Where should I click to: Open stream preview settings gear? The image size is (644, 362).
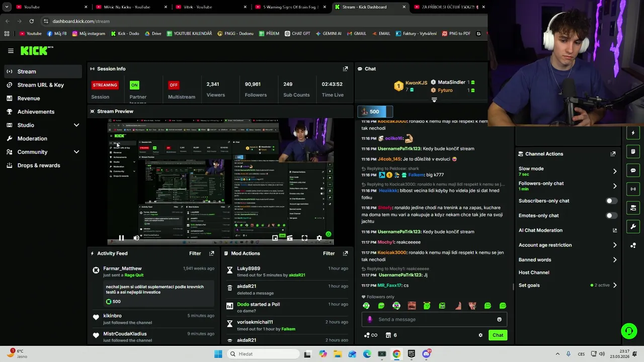point(319,238)
